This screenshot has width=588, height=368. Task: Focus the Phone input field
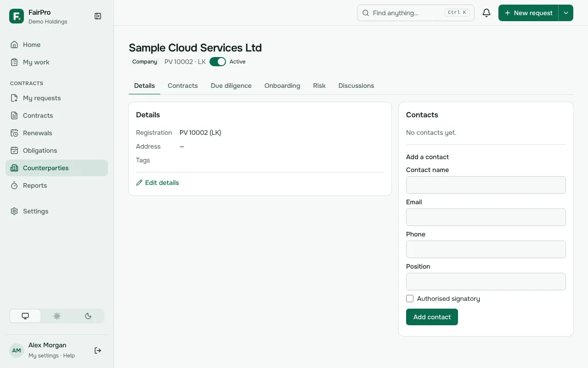(x=486, y=249)
